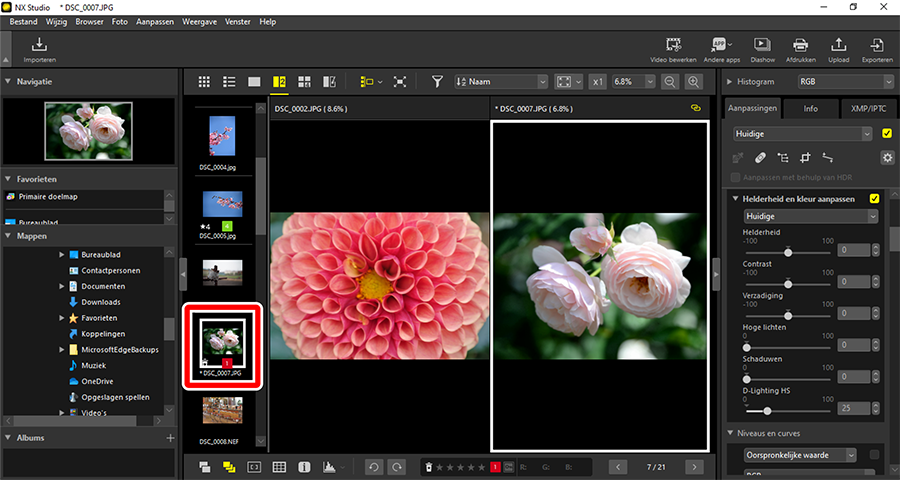Switch to thumbnail grid view
Image resolution: width=900 pixels, height=480 pixels.
tap(204, 82)
